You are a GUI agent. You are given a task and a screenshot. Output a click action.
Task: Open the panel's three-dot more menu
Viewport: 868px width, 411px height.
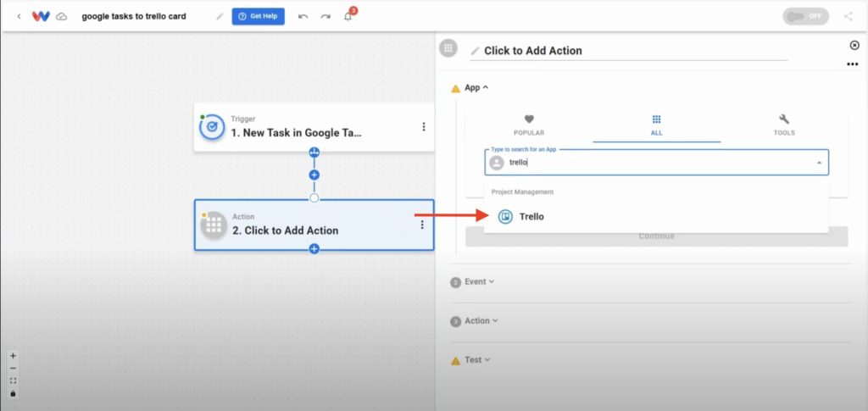click(x=853, y=64)
